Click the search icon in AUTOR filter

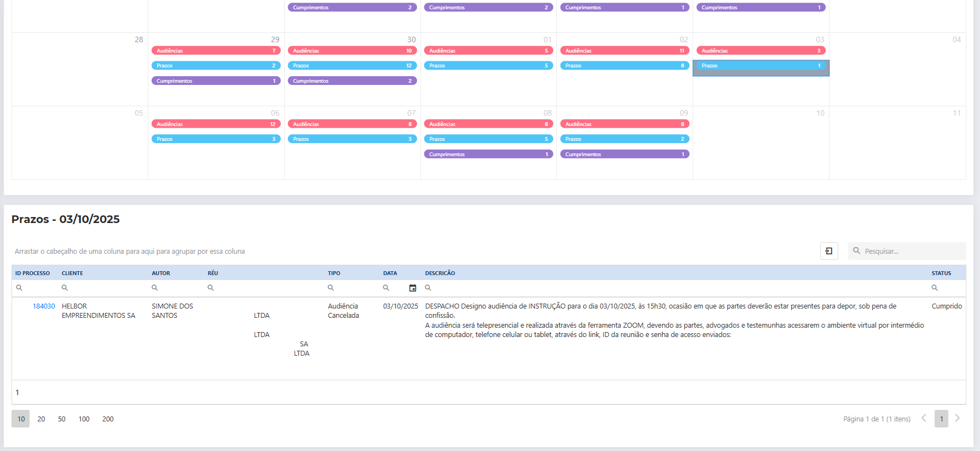pos(155,288)
